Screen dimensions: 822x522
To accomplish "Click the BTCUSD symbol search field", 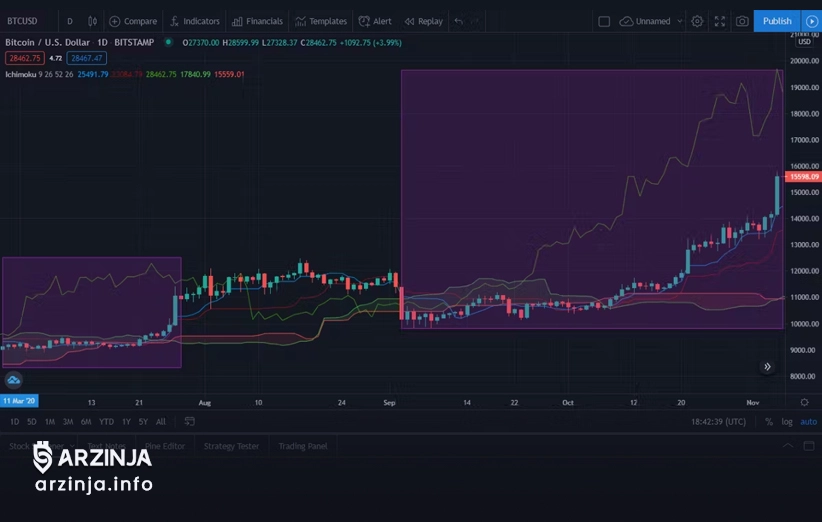I will (24, 21).
